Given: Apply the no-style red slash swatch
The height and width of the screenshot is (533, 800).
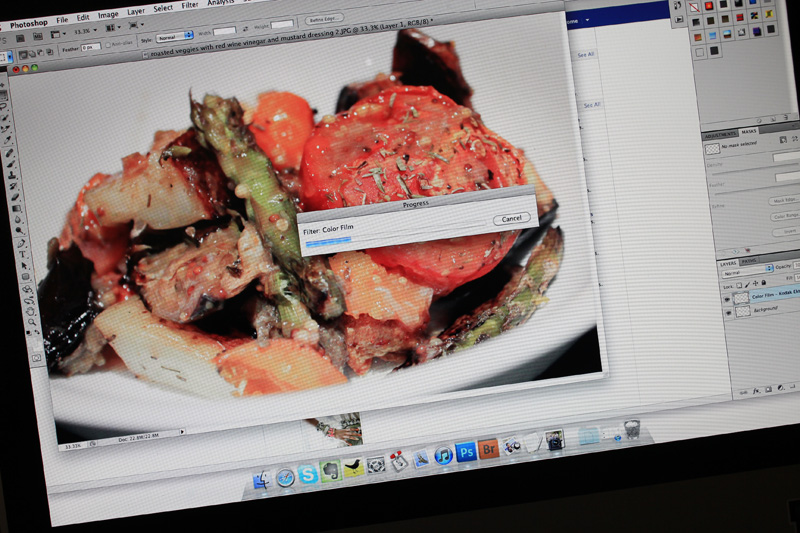Looking at the screenshot, I should (x=694, y=7).
